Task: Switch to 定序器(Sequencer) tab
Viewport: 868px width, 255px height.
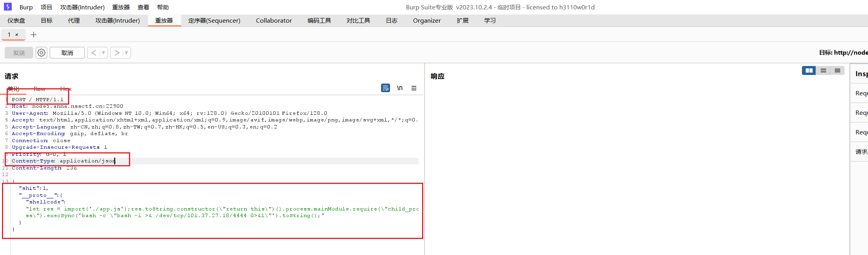Action: 214,20
